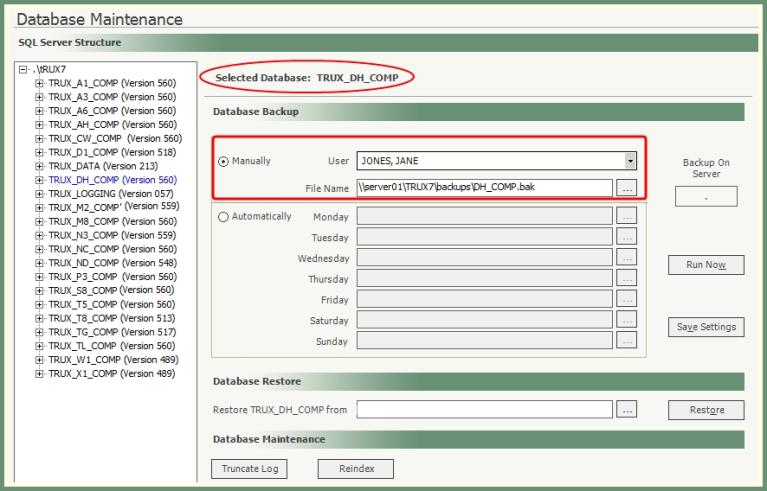
Task: Select the Manually backup radio button
Action: (x=222, y=161)
